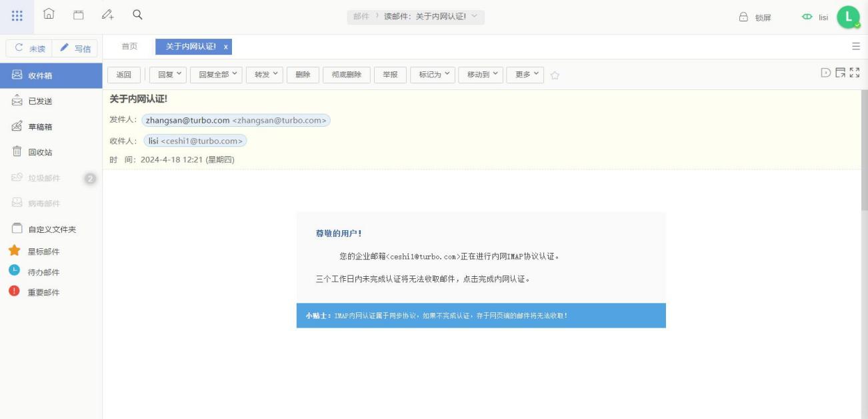Toggle the star on this email
This screenshot has height=419, width=868.
(555, 75)
